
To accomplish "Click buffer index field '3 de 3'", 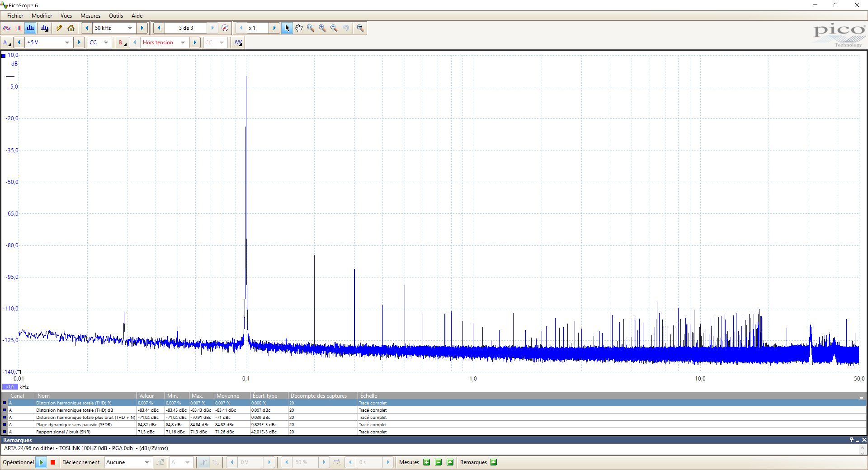I will [186, 28].
